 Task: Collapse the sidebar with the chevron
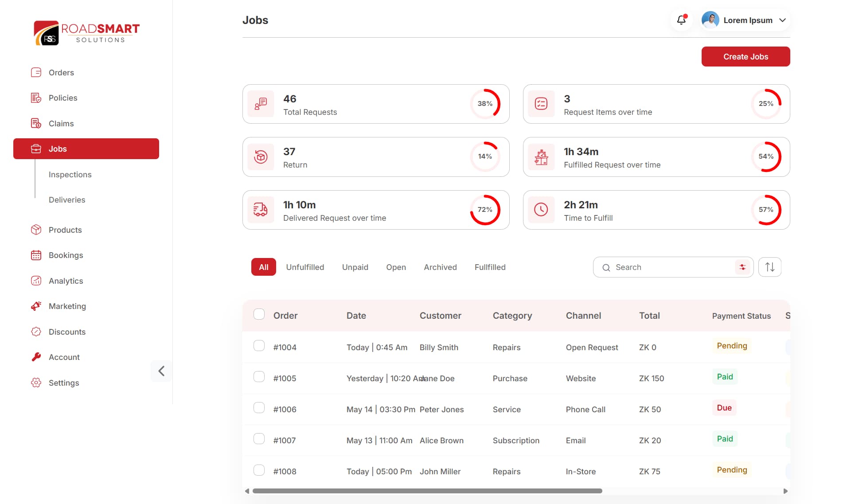(161, 371)
